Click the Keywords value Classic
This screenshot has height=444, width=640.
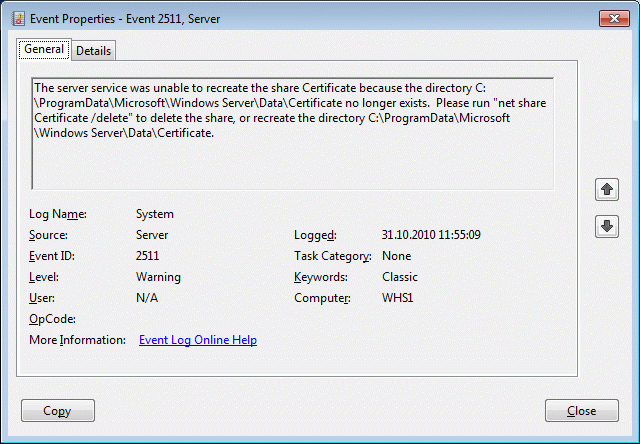pyautogui.click(x=400, y=277)
